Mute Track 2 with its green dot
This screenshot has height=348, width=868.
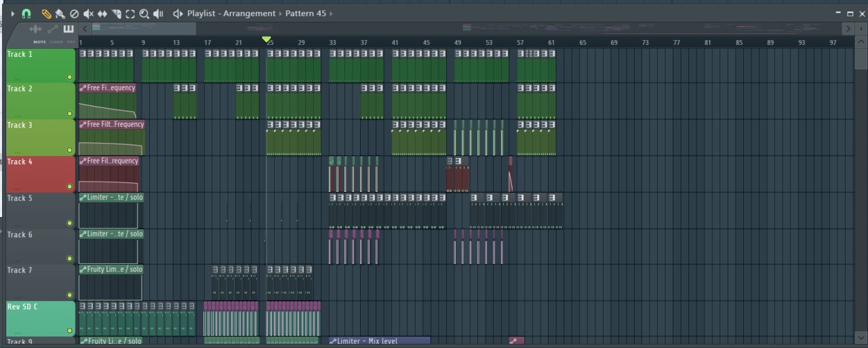(69, 113)
